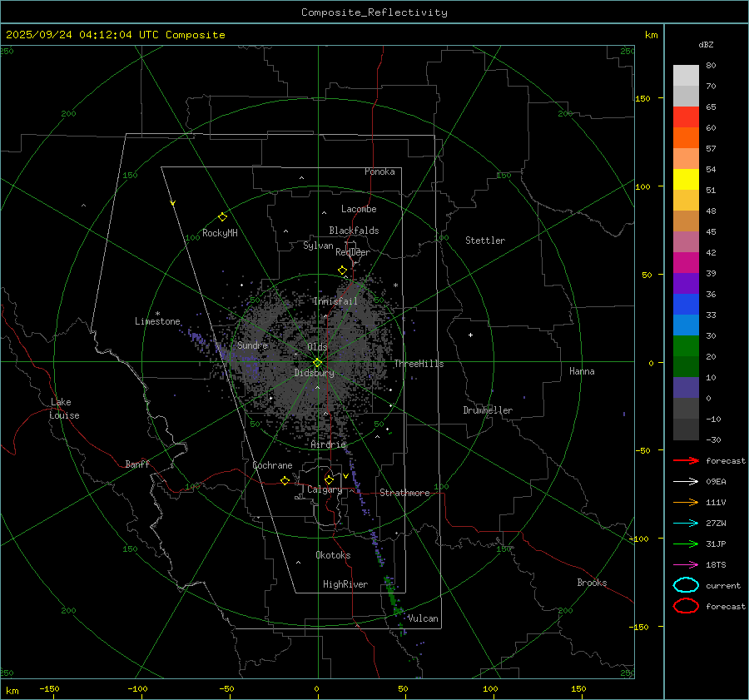Click the orange 111V arrow icon
Screen dimensions: 749x700
pyautogui.click(x=686, y=502)
